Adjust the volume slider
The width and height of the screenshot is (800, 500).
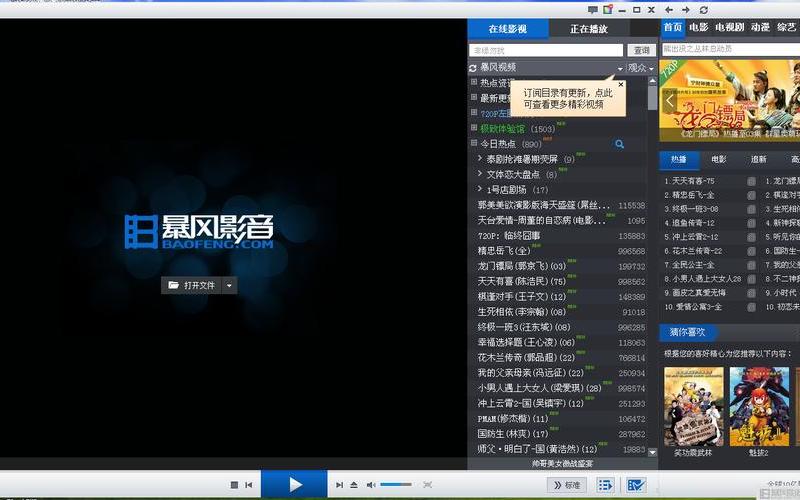pyautogui.click(x=396, y=485)
